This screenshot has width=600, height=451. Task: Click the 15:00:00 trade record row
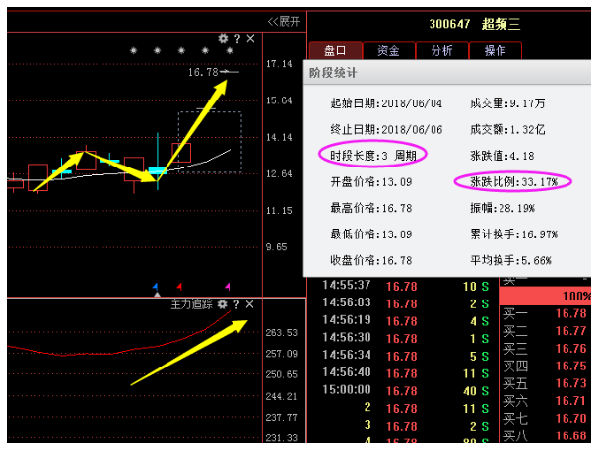400,390
